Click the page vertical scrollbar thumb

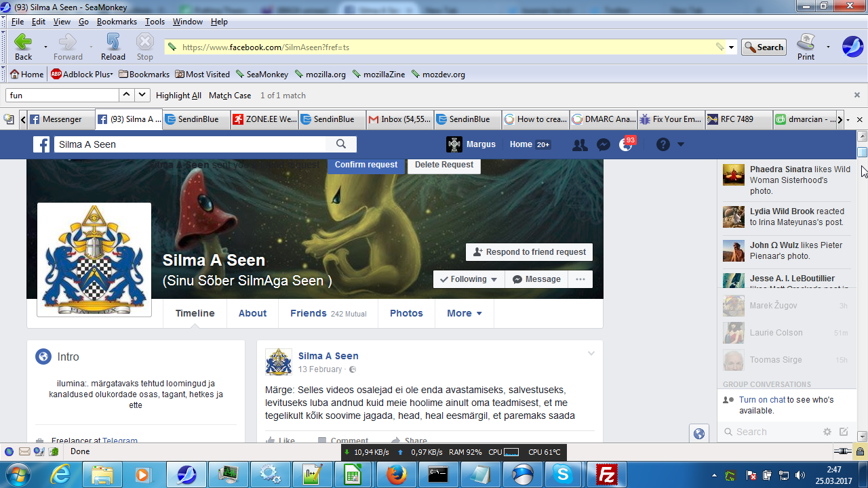(862, 152)
